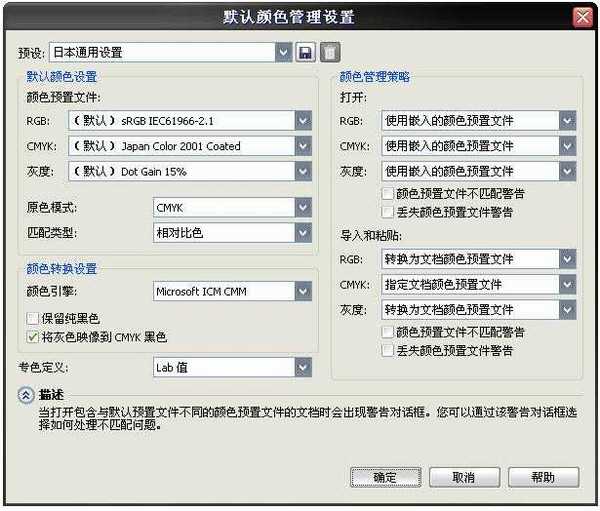The width and height of the screenshot is (600, 511).
Task: Open the 打开 灰度 policy dropdown
Action: coord(567,171)
